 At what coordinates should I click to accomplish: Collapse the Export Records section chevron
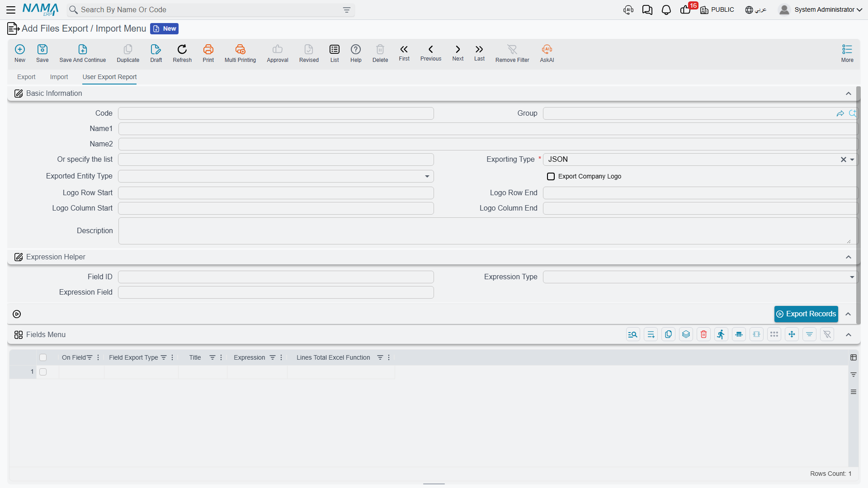[x=848, y=314]
